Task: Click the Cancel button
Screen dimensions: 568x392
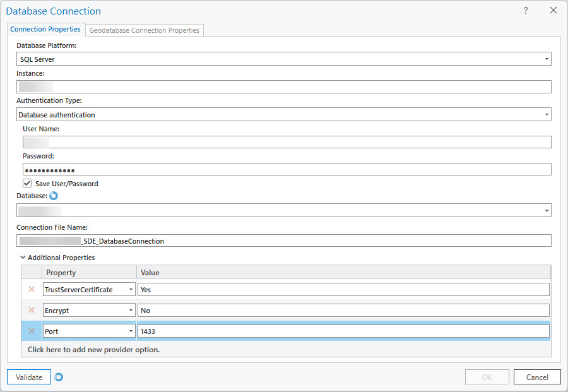Action: [x=536, y=377]
